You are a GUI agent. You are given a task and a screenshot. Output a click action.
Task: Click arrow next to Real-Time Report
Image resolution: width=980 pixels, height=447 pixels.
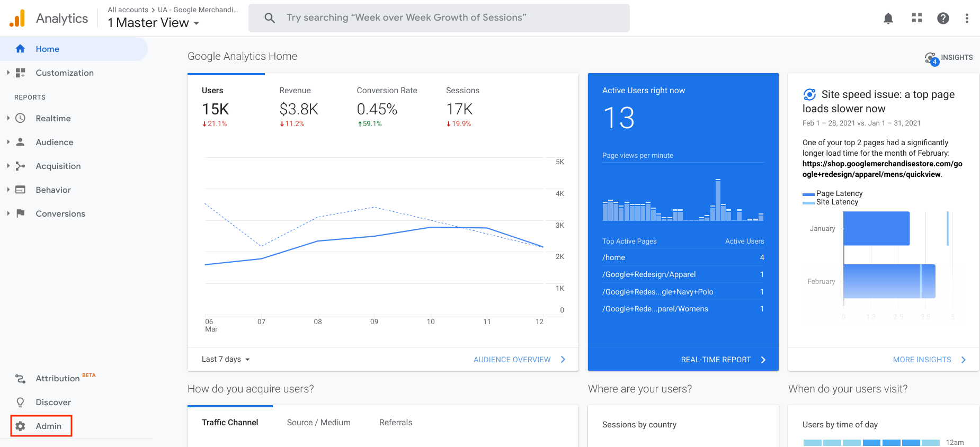[763, 360]
